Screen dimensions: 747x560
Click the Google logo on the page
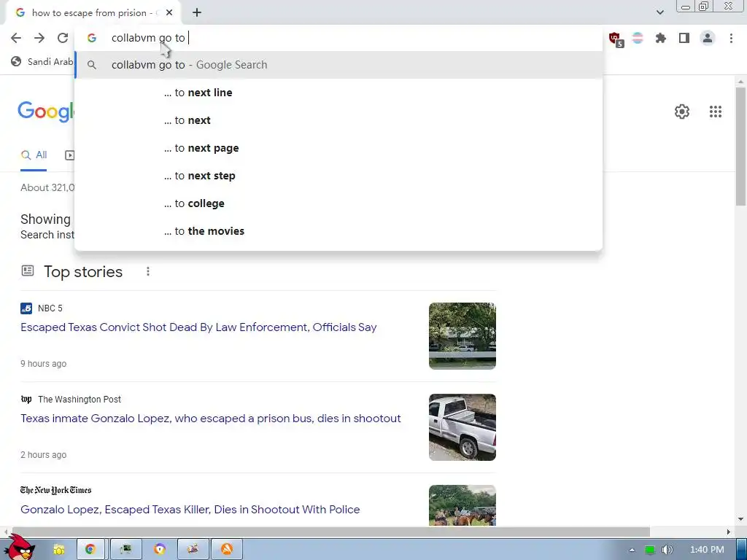46,112
